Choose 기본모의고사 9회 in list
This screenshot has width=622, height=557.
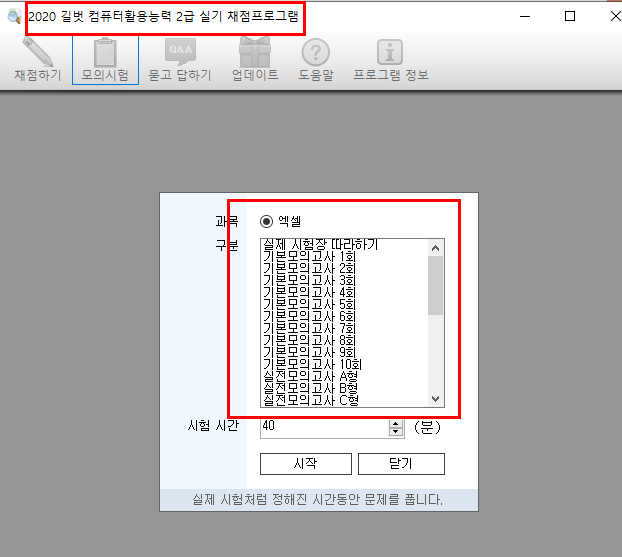(309, 352)
